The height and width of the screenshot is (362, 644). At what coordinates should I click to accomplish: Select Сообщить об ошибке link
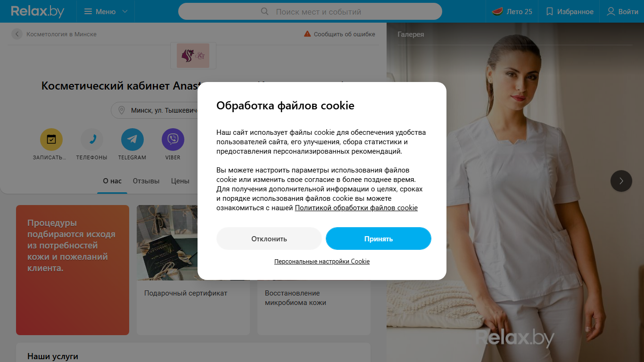tap(345, 34)
